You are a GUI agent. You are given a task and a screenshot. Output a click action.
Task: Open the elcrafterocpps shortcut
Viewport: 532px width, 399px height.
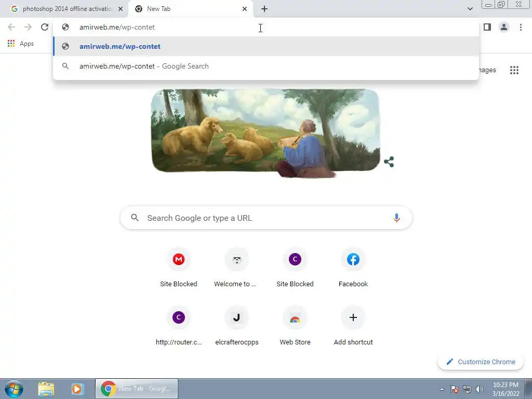click(x=237, y=326)
